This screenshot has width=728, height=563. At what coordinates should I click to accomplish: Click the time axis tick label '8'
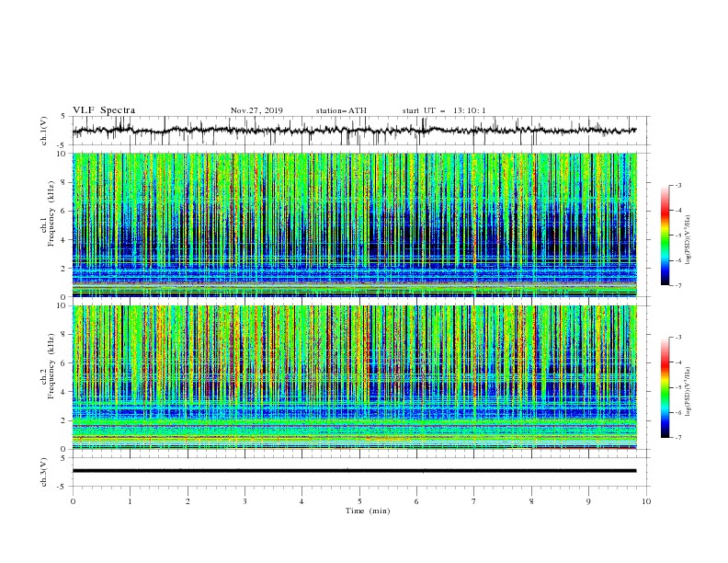(531, 501)
